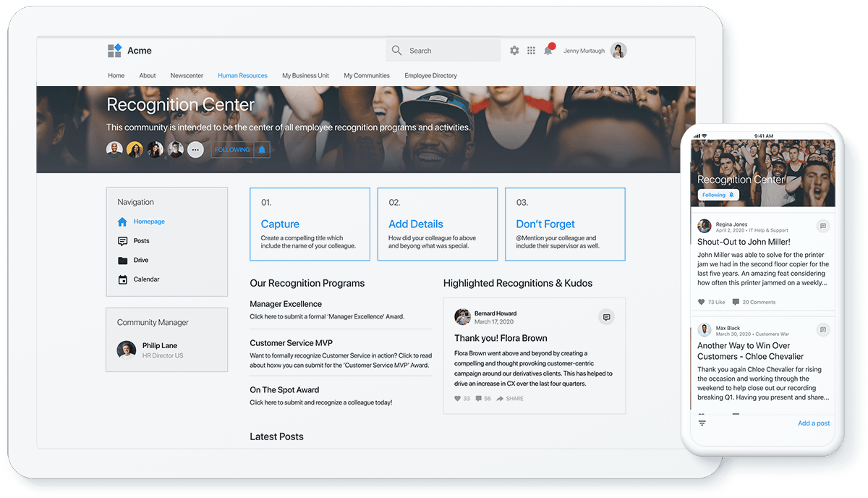Open Manager Excellence program
The height and width of the screenshot is (498, 868).
tap(286, 304)
